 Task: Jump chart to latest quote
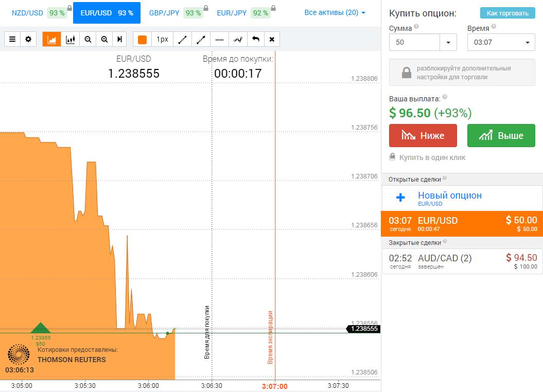point(119,39)
